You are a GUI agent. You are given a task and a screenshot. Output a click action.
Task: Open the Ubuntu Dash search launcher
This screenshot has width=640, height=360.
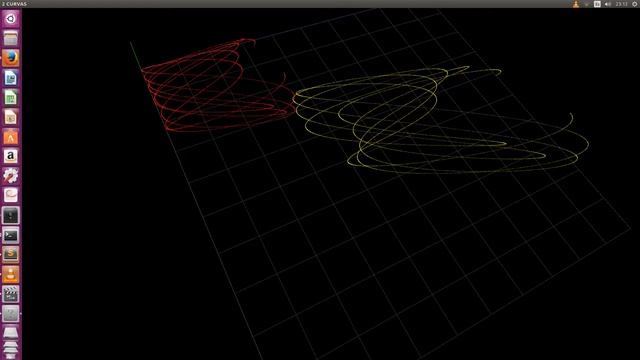[x=11, y=19]
